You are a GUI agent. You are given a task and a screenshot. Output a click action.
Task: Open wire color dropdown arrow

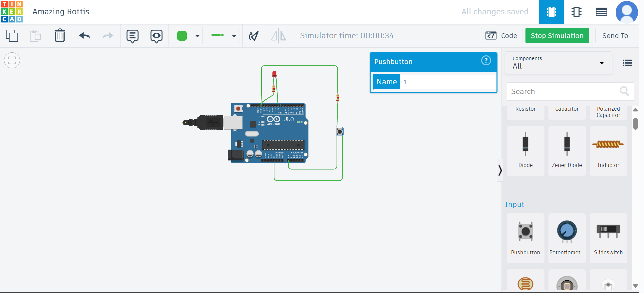(197, 36)
